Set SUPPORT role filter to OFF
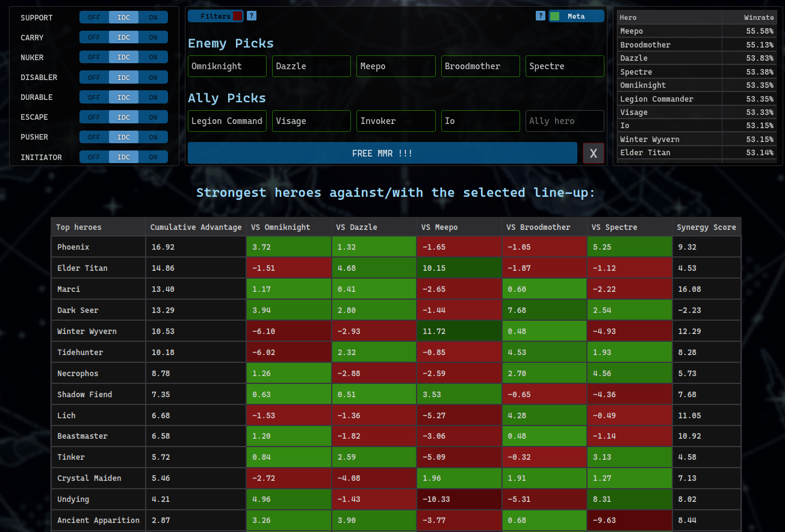785x532 pixels. (94, 17)
